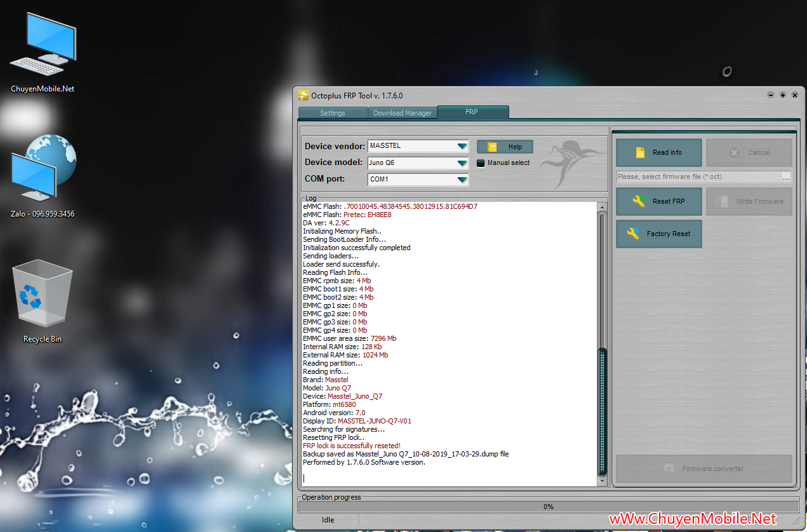807x532 pixels.
Task: Click the COM1 port field text
Action: coord(379,180)
